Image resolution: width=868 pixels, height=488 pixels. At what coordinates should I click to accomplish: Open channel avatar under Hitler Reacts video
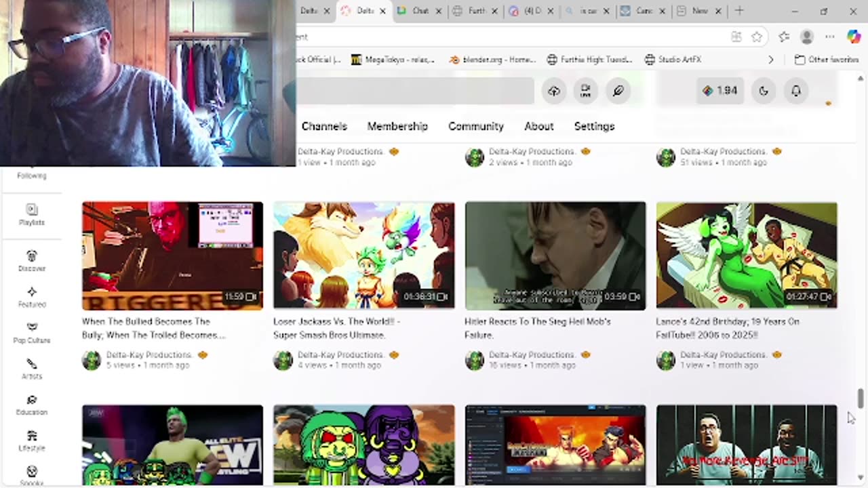(475, 361)
